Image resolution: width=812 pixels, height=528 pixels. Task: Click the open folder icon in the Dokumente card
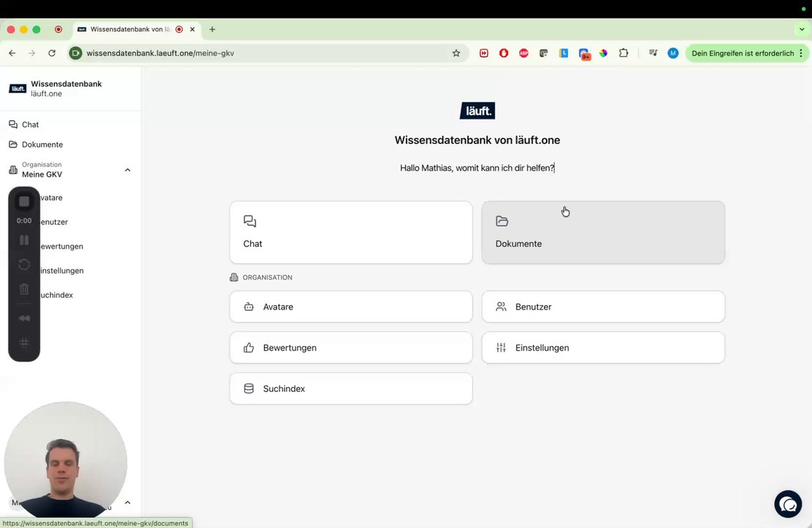[502, 221]
